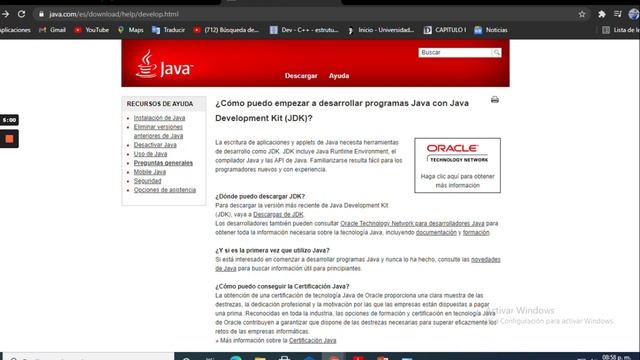The width and height of the screenshot is (640, 360).
Task: Open Eliminar versiones anteriores de Java link
Action: pyautogui.click(x=158, y=131)
